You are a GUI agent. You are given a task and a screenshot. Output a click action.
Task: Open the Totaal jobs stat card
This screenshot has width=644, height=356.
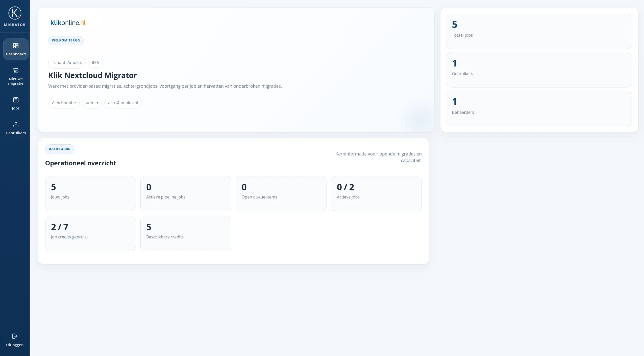pyautogui.click(x=539, y=31)
